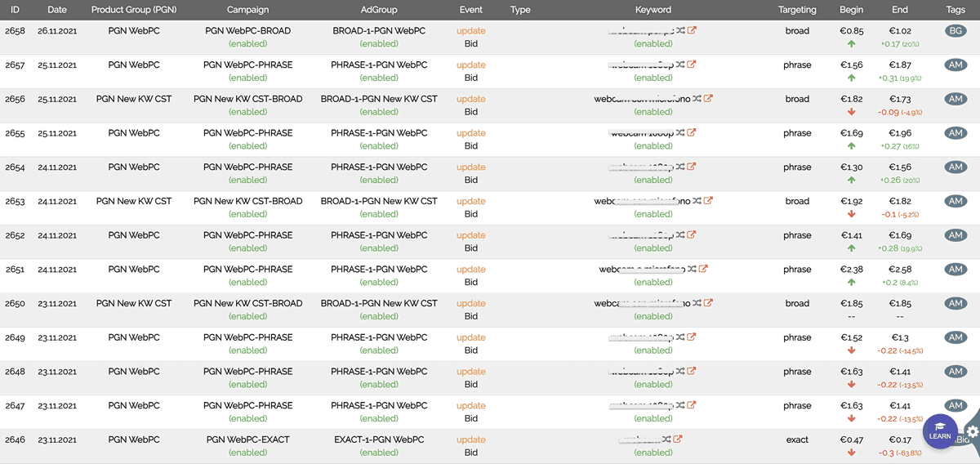
Task: Select the BG tag badge in row 2658
Action: pos(955,31)
